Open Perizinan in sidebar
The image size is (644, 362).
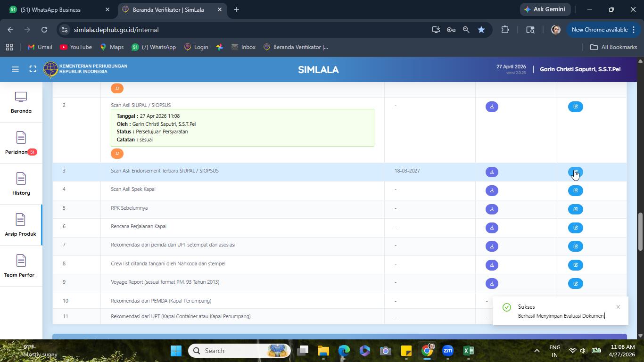click(x=21, y=143)
